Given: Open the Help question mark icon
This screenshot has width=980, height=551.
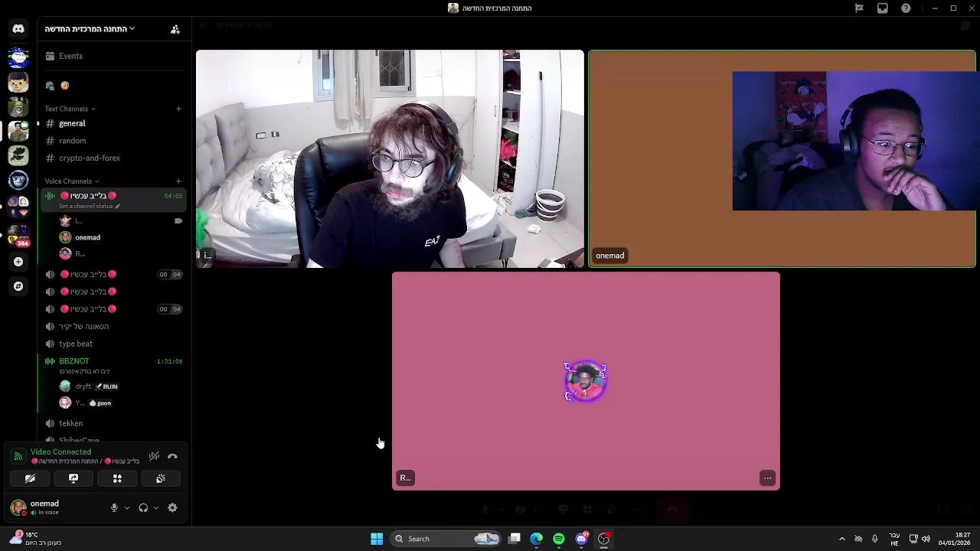Looking at the screenshot, I should coord(906,8).
